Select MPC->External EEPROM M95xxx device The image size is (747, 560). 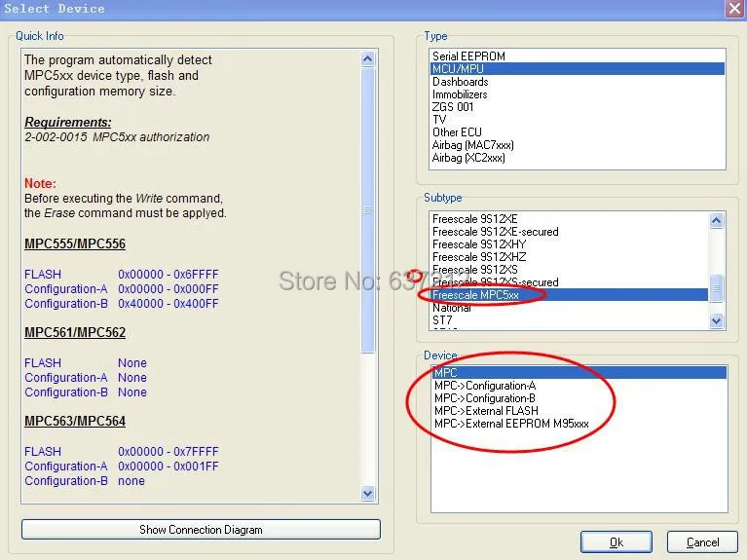point(579,424)
